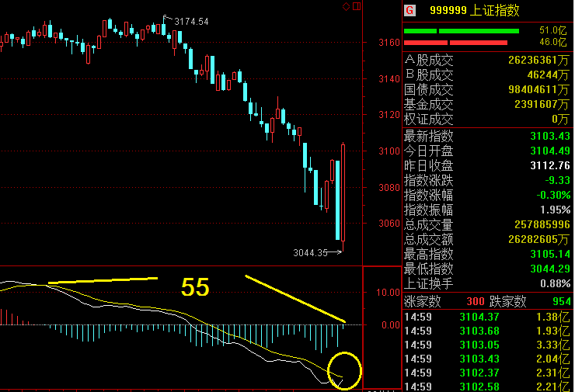Select the 最高指数 value 3105.14
Screen dimensions: 575x392
pyautogui.click(x=550, y=254)
